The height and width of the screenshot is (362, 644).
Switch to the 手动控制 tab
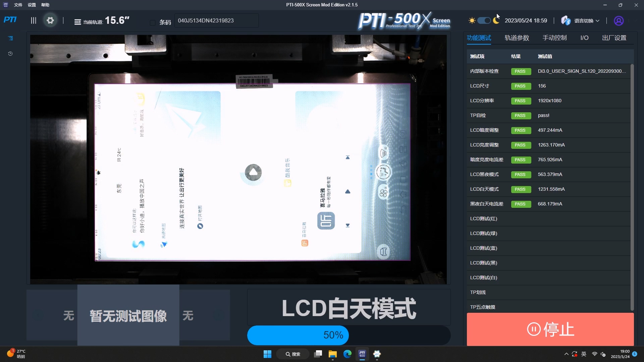tap(554, 38)
